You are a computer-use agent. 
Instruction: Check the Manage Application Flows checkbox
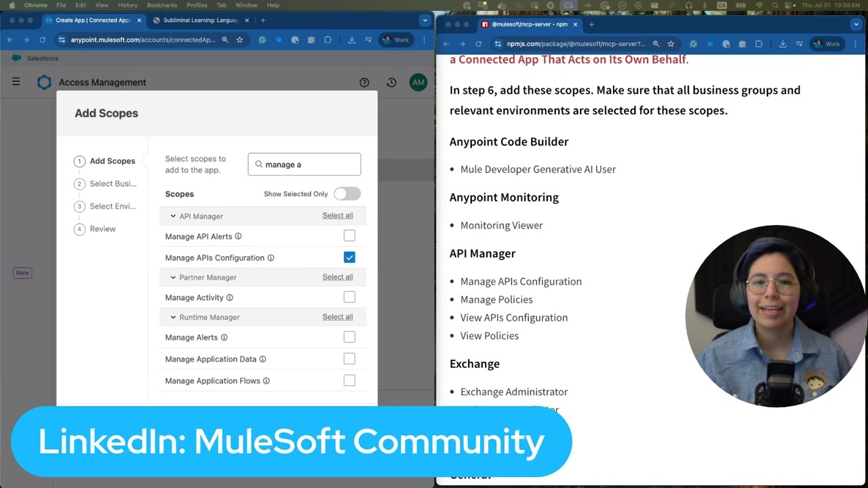pos(349,380)
